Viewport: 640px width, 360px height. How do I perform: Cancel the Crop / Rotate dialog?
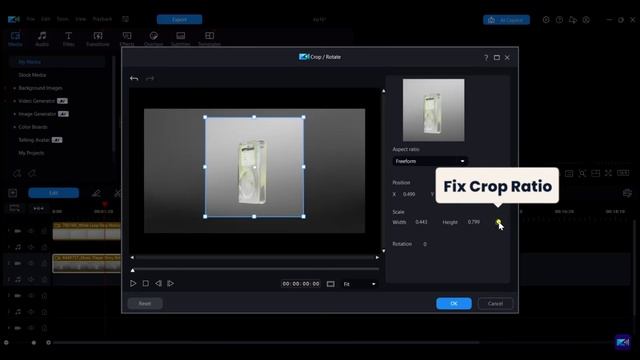coord(495,303)
